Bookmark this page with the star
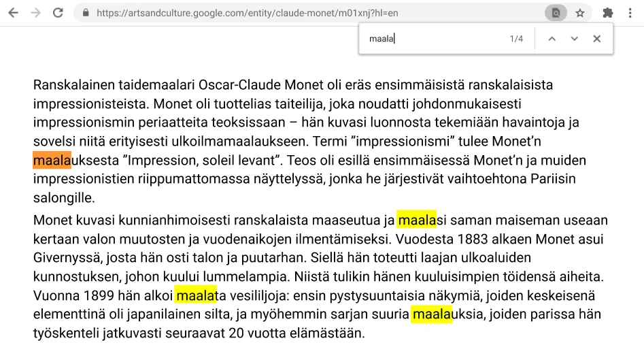644x362 pixels. click(x=580, y=13)
